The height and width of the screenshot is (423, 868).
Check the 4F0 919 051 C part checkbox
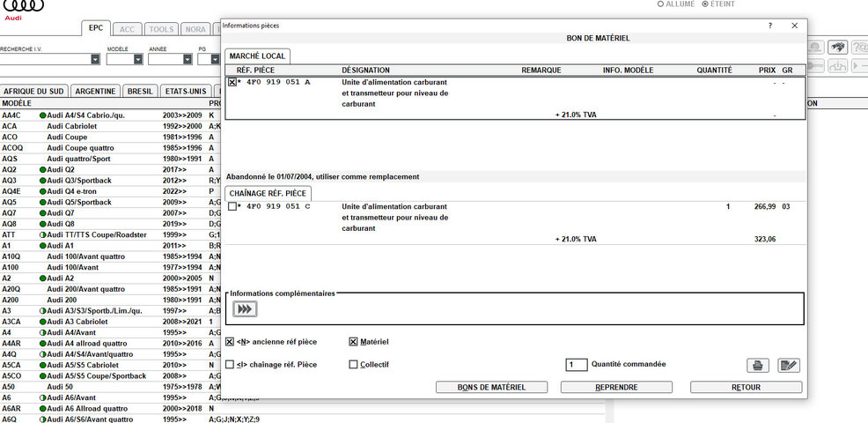point(232,206)
